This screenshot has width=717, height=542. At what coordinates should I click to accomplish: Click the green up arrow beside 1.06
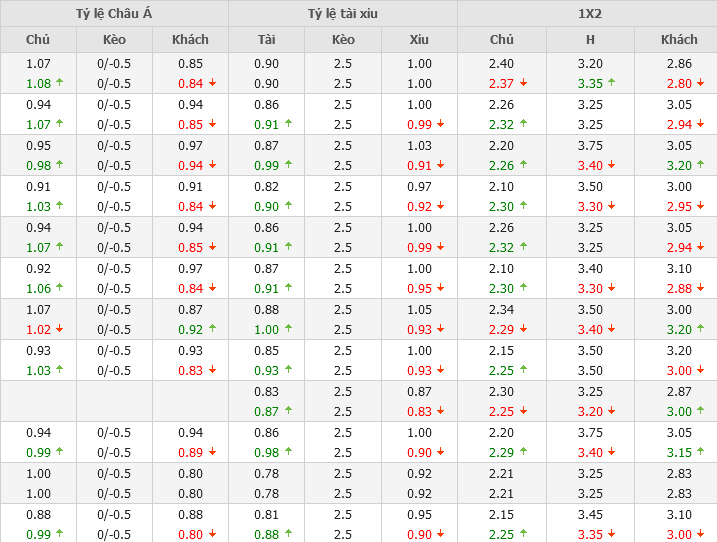click(x=60, y=289)
